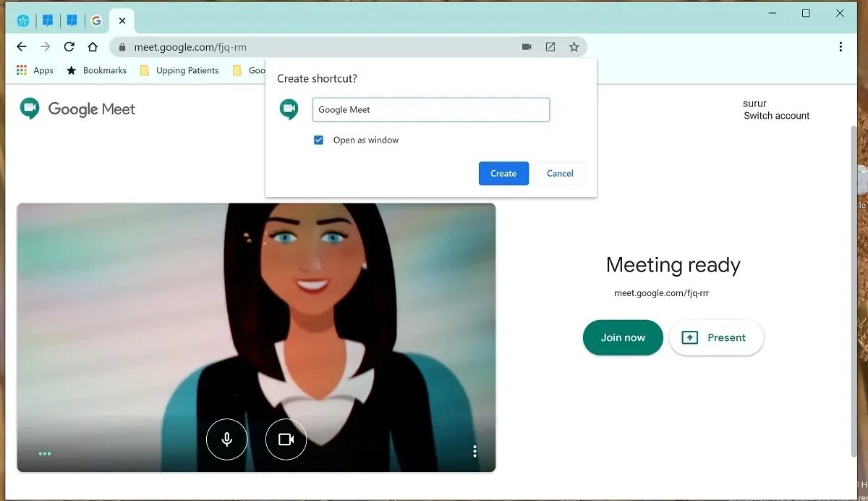This screenshot has height=501, width=868.
Task: Open the Apps grid shortcut
Action: (x=35, y=70)
